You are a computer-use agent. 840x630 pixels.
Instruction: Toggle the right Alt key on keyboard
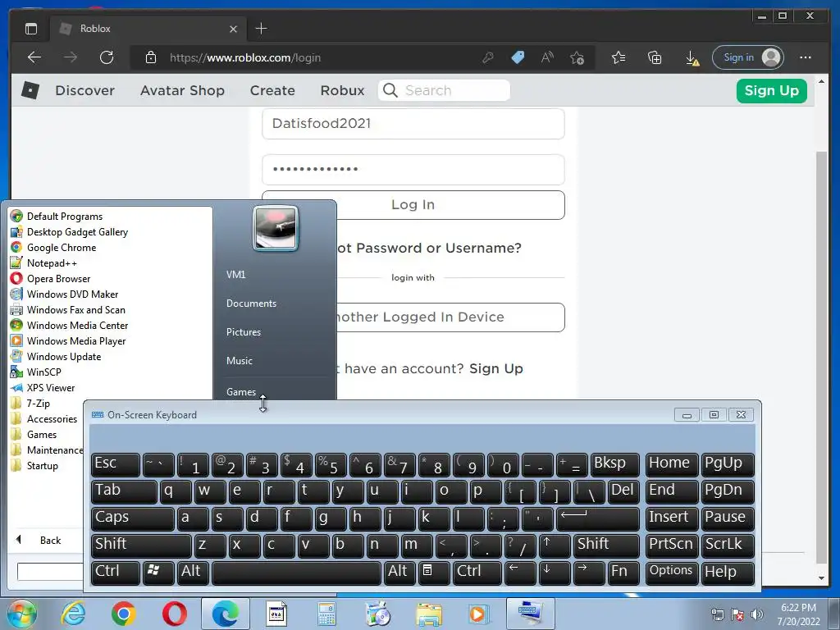399,572
